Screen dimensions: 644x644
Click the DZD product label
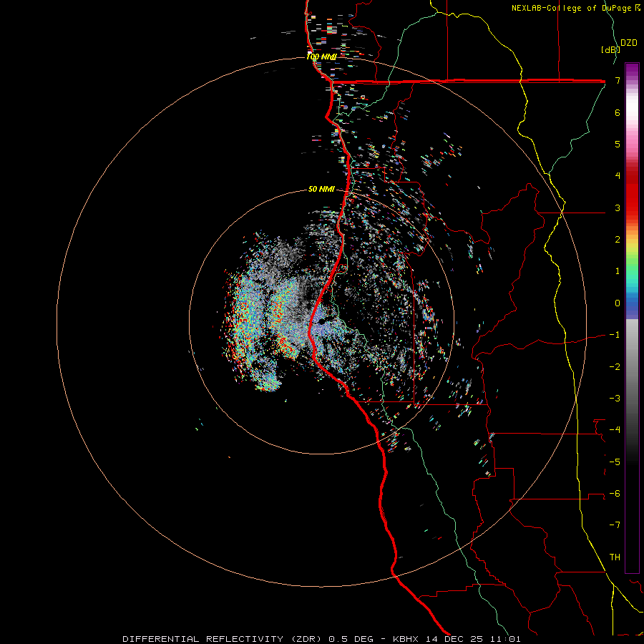(x=628, y=43)
